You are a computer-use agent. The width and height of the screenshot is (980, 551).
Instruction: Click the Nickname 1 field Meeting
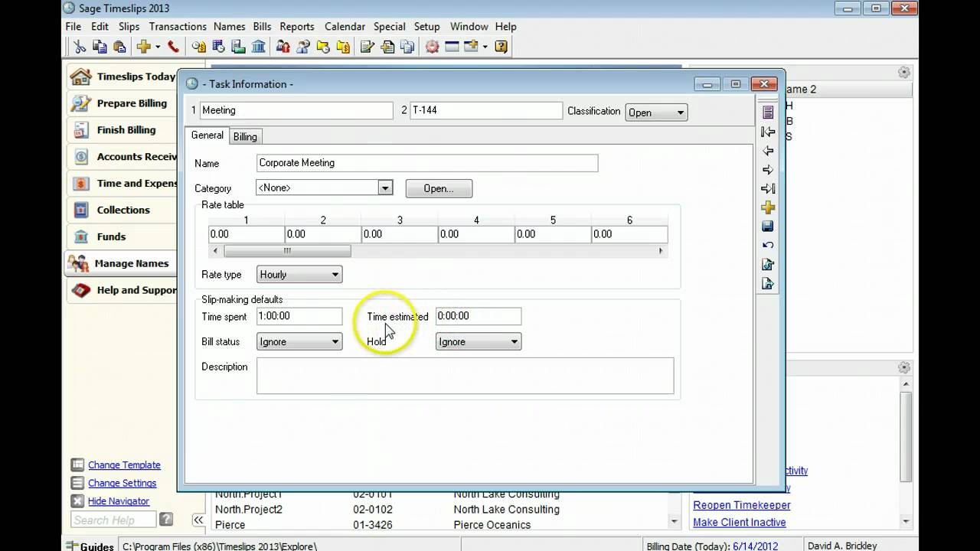point(296,110)
